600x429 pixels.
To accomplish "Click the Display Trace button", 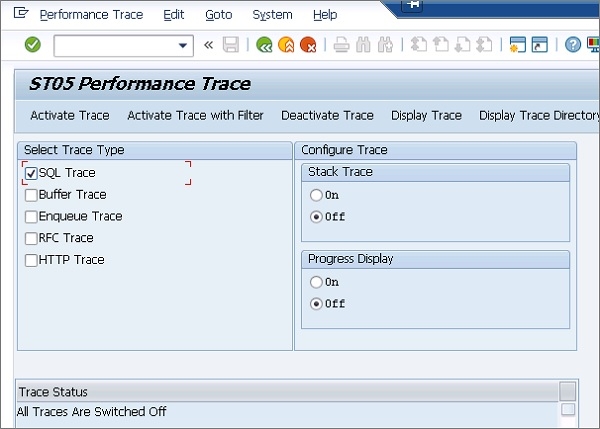I will coord(426,115).
